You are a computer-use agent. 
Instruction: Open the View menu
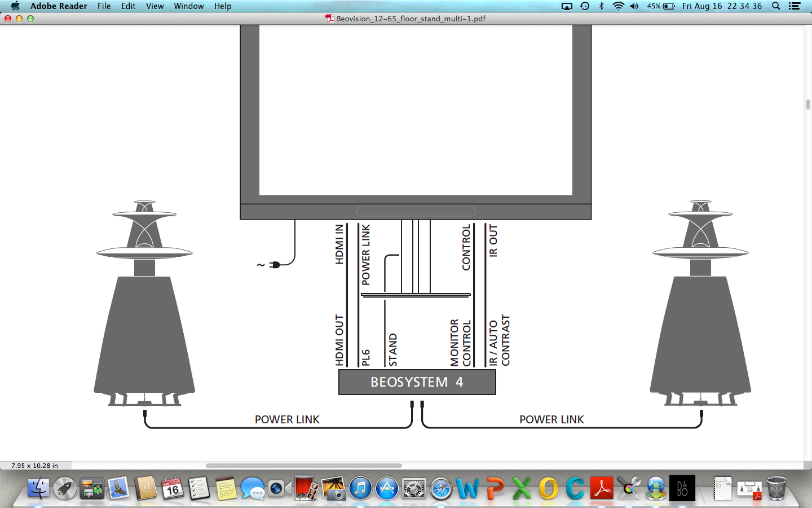[x=155, y=6]
